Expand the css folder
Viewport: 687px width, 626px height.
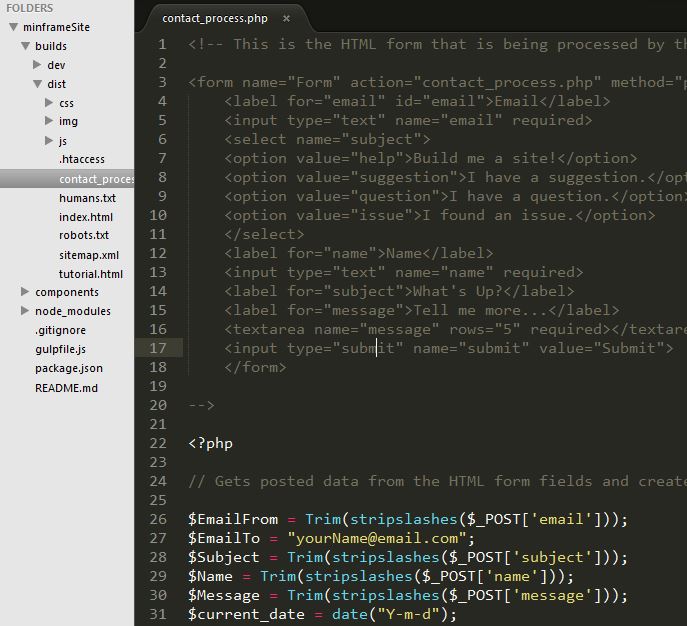point(49,103)
